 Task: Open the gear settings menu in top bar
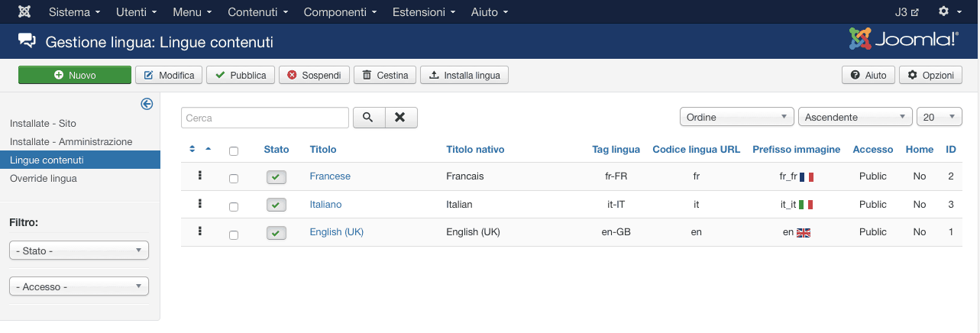coord(948,12)
